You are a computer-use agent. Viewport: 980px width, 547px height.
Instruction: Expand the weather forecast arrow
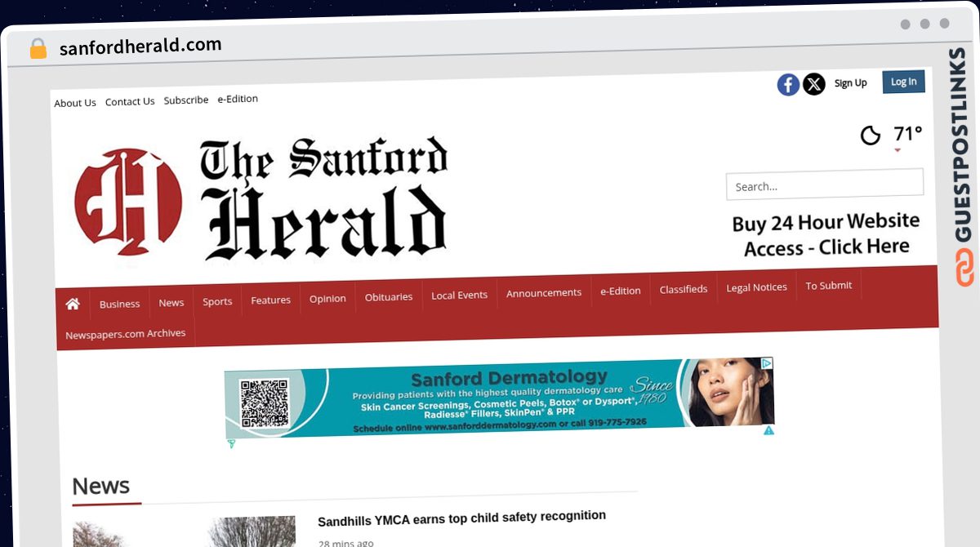click(898, 150)
